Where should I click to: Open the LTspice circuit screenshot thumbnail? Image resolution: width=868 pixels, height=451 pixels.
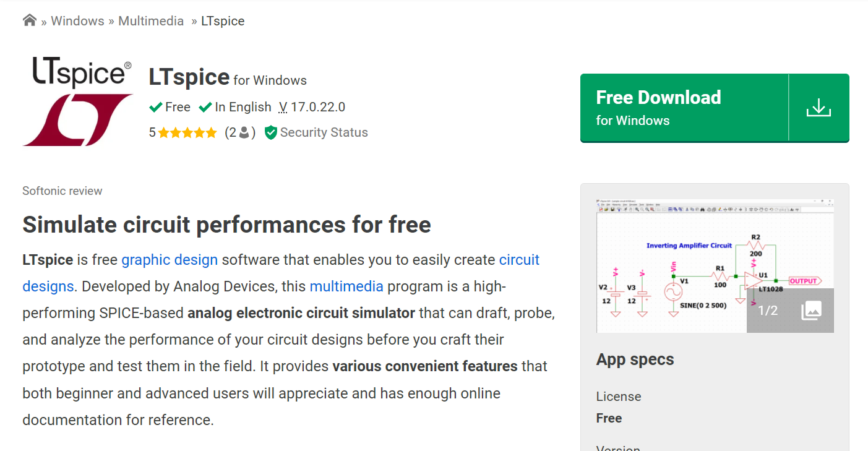coord(715,265)
